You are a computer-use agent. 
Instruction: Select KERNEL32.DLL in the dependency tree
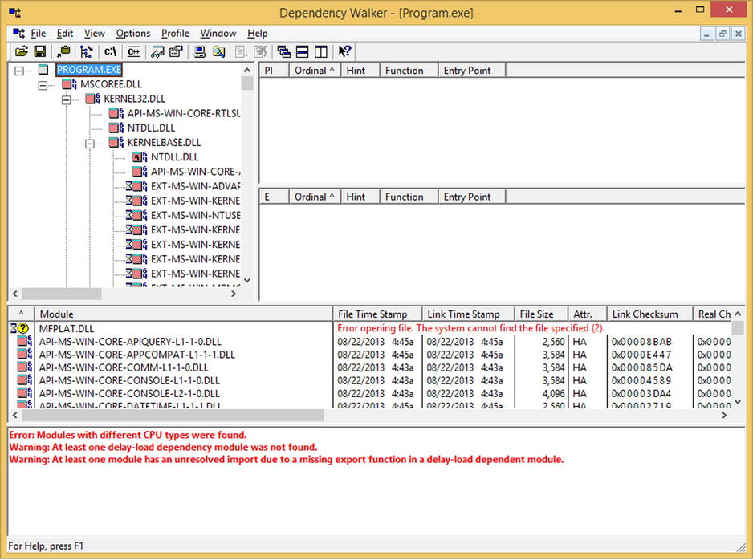(x=135, y=99)
